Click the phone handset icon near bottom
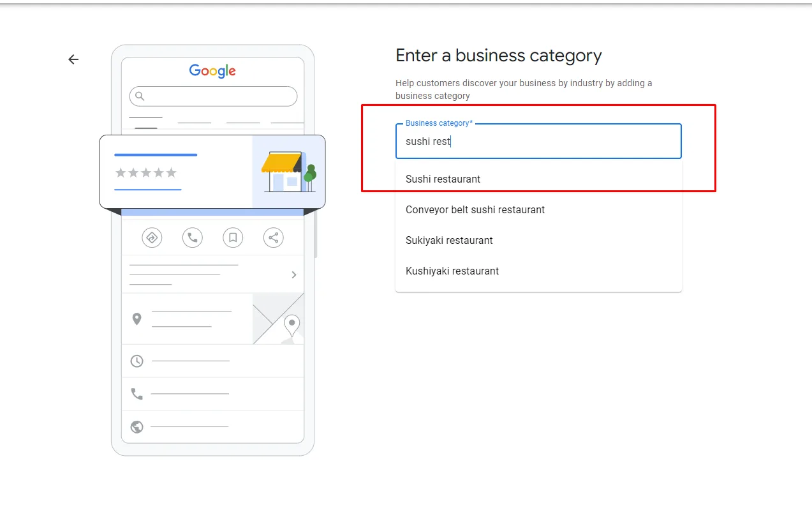The width and height of the screenshot is (812, 505). point(137,394)
